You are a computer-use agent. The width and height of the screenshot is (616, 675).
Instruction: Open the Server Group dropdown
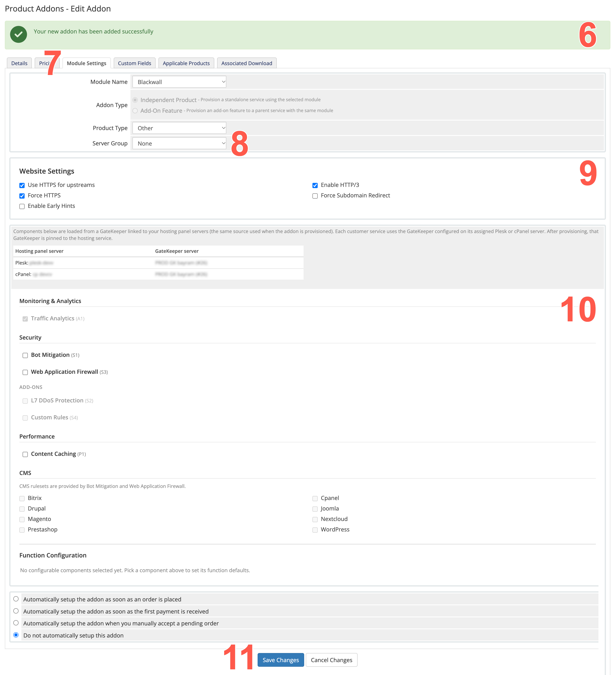pyautogui.click(x=179, y=143)
